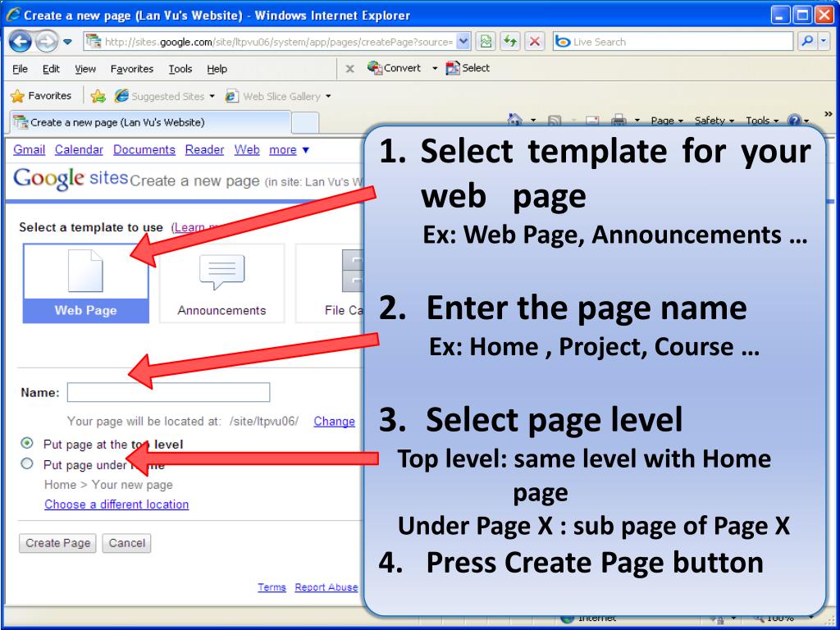Open a new blank tab
The height and width of the screenshot is (630, 840).
(305, 123)
